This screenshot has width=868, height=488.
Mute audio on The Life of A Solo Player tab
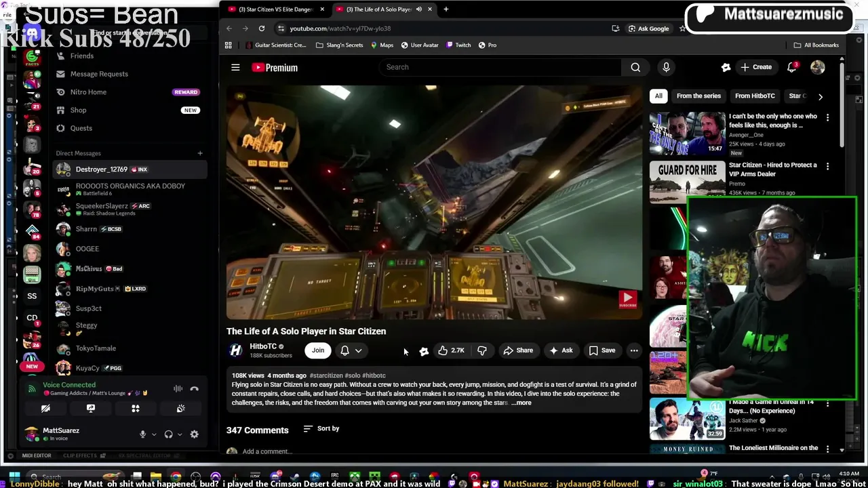coord(418,9)
